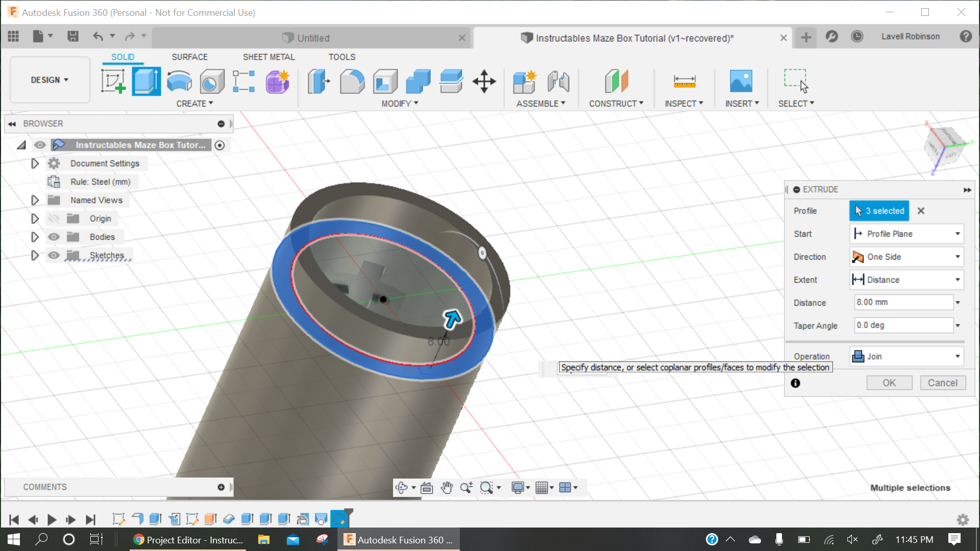Select the Joint tool
The image size is (980, 551).
pos(558,81)
